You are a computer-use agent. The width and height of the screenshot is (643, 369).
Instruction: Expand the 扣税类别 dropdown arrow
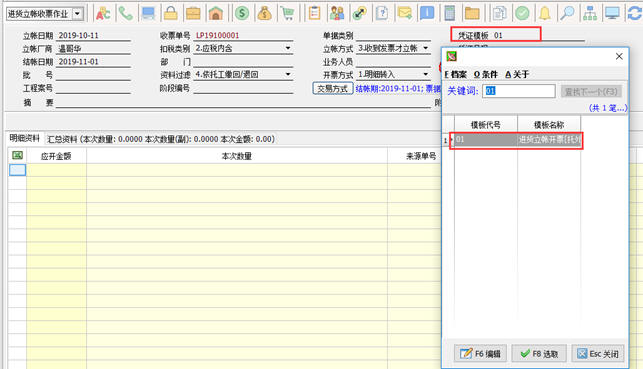click(x=288, y=48)
